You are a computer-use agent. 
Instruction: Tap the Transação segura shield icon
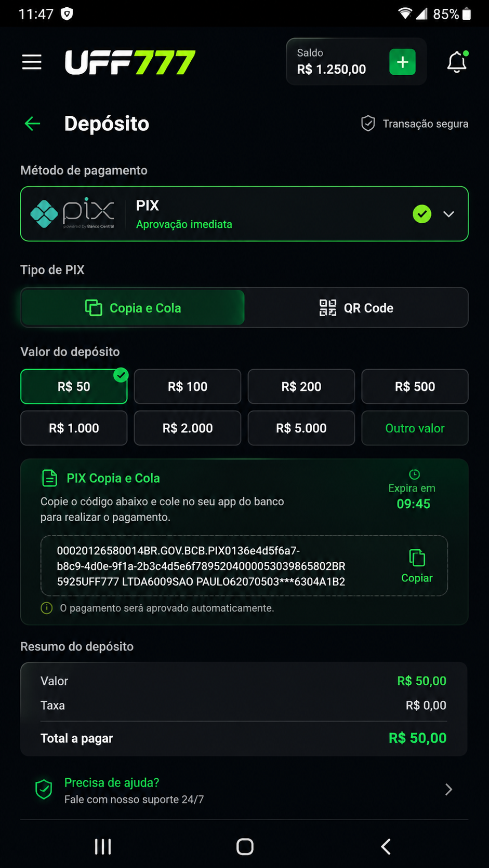368,124
